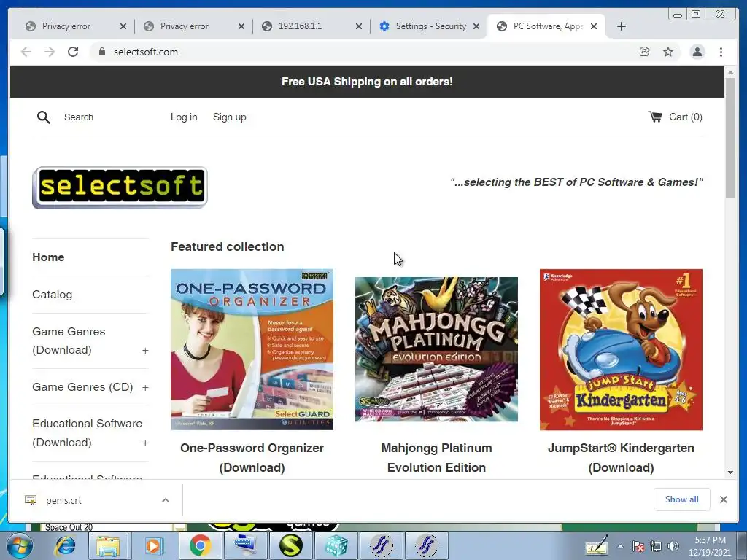Open Windows Media Player from the taskbar
This screenshot has width=747, height=560.
pyautogui.click(x=153, y=545)
